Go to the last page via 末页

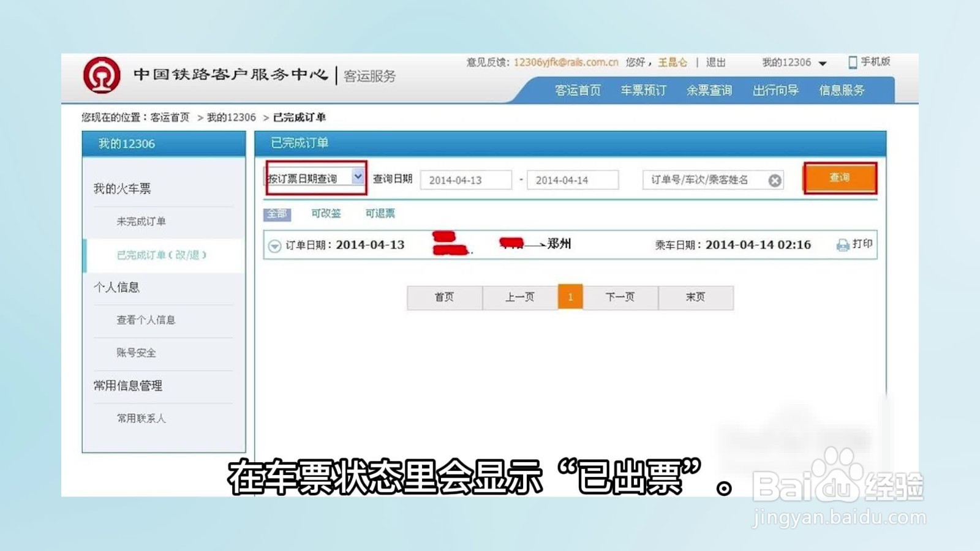696,297
